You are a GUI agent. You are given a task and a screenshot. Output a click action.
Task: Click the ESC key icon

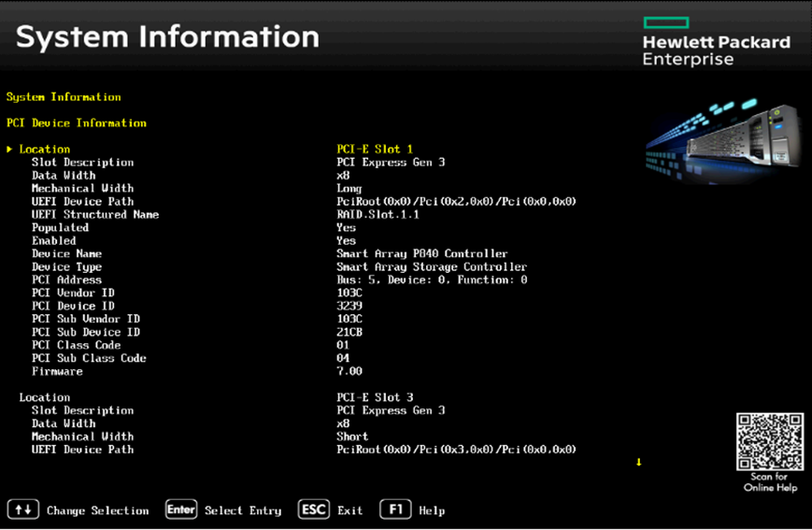click(314, 509)
